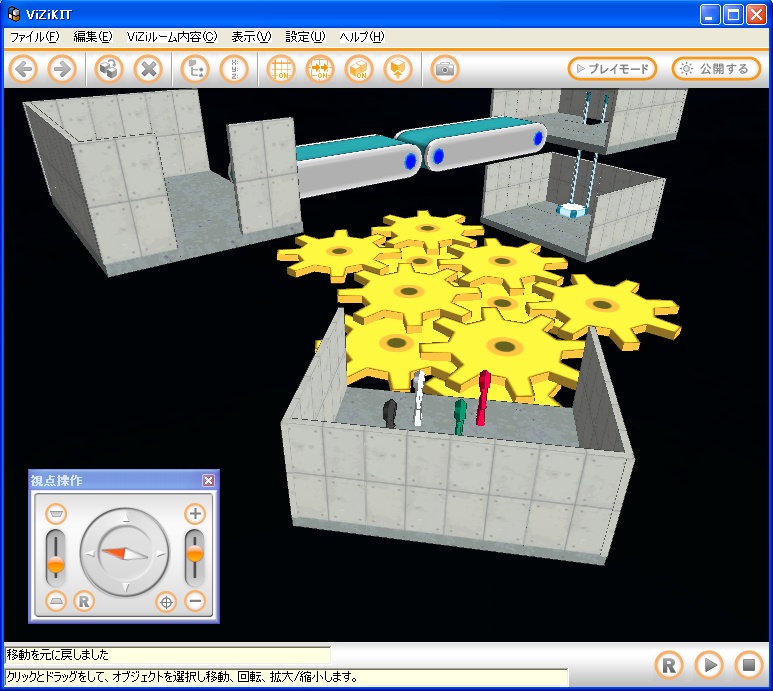Open the ファイル(F) menu
Viewport: 773px width, 691px height.
tap(34, 37)
